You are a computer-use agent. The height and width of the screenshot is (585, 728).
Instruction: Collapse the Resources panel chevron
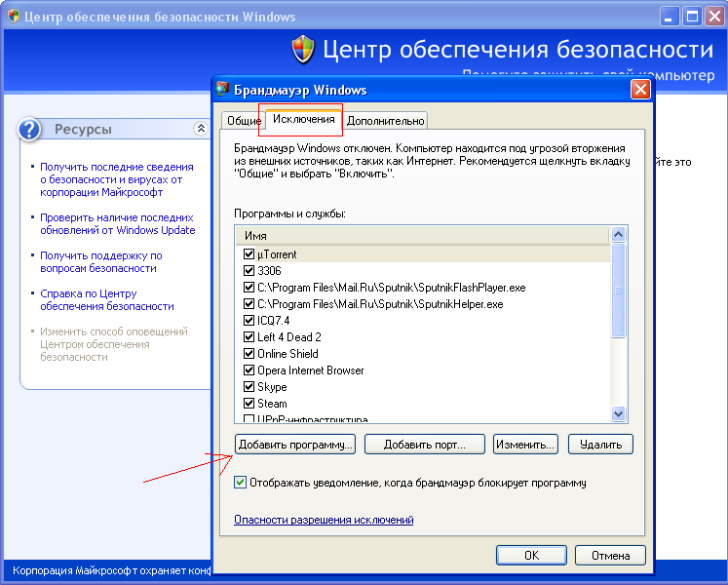point(201,129)
